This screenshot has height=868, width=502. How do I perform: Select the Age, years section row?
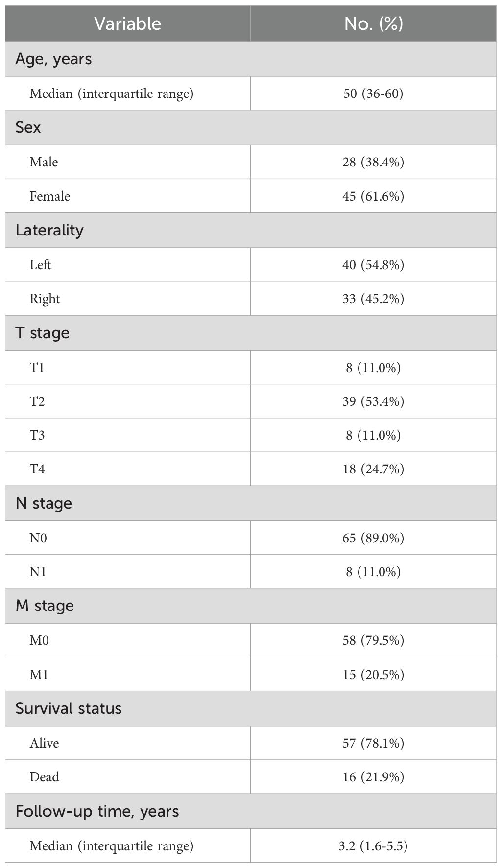coord(54,59)
